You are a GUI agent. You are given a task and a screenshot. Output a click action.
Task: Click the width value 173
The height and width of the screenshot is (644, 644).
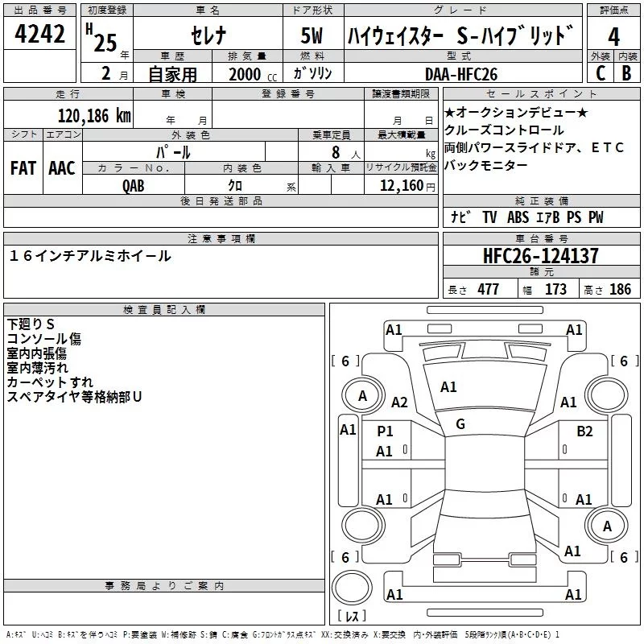pos(555,289)
